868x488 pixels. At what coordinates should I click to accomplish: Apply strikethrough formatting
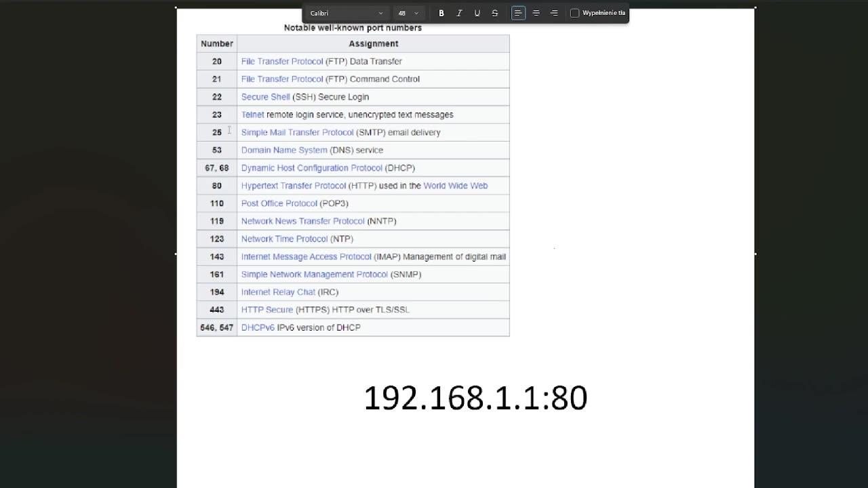click(x=494, y=13)
